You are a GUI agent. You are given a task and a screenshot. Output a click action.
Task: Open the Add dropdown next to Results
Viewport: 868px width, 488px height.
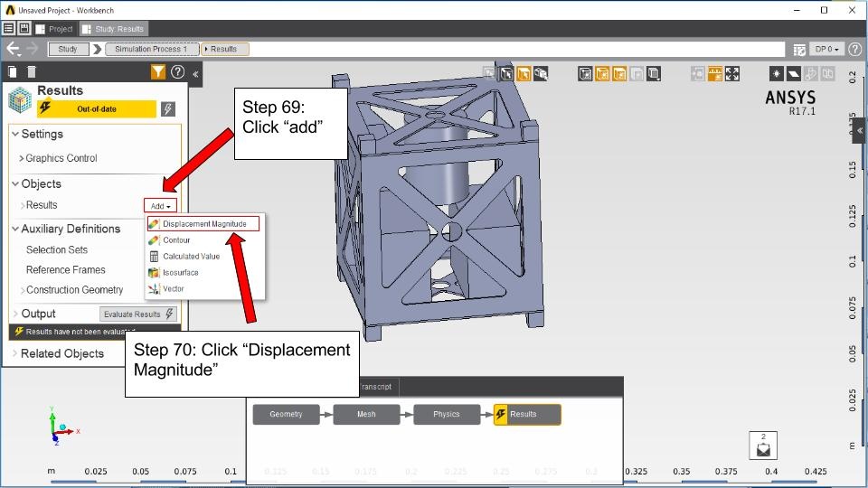tap(161, 206)
